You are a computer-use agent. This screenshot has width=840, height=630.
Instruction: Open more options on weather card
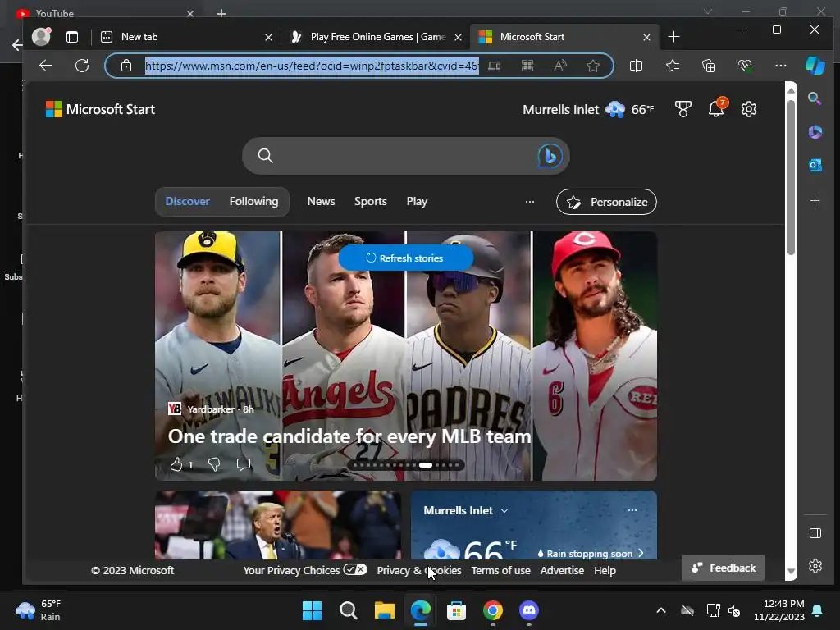click(x=632, y=510)
